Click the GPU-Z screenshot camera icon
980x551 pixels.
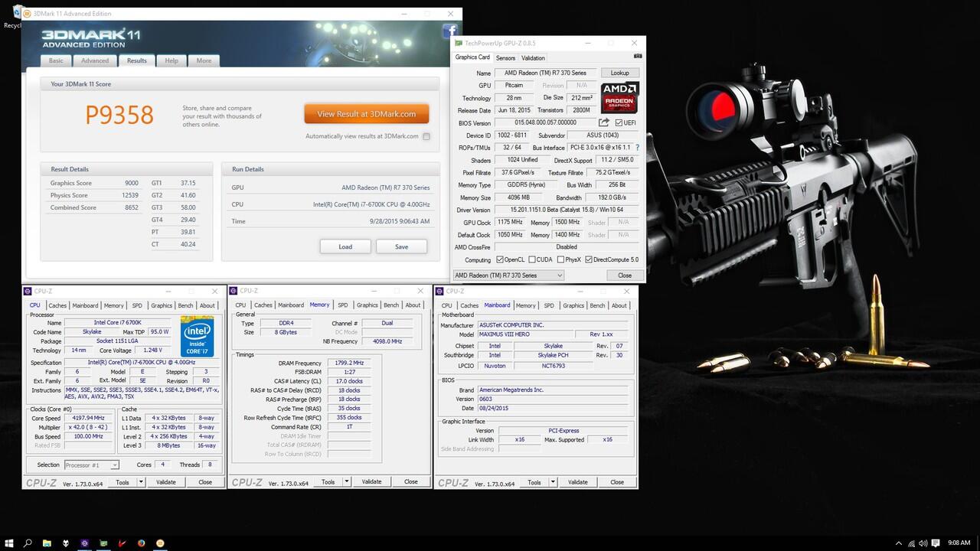[x=638, y=57]
